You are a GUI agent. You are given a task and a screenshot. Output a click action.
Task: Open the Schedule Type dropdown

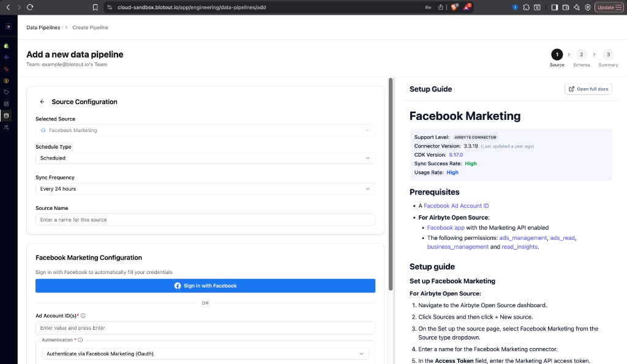(205, 158)
